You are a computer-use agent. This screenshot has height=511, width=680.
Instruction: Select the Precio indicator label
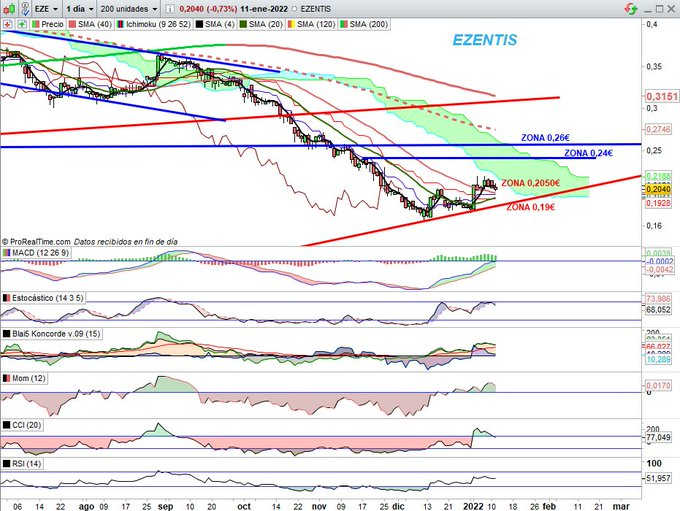click(52, 24)
